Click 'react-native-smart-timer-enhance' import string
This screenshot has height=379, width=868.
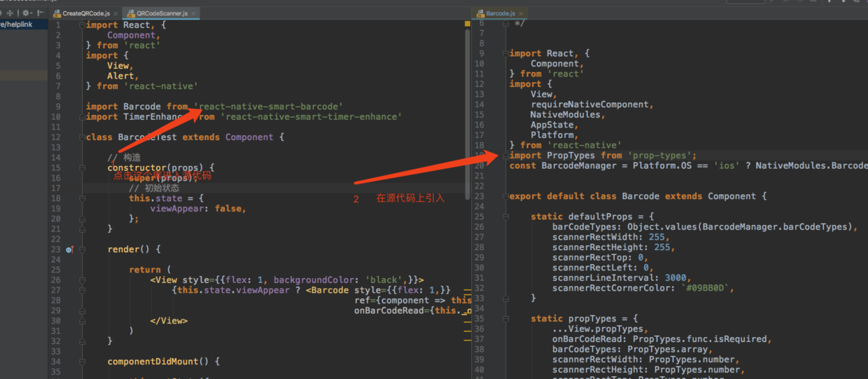click(311, 117)
